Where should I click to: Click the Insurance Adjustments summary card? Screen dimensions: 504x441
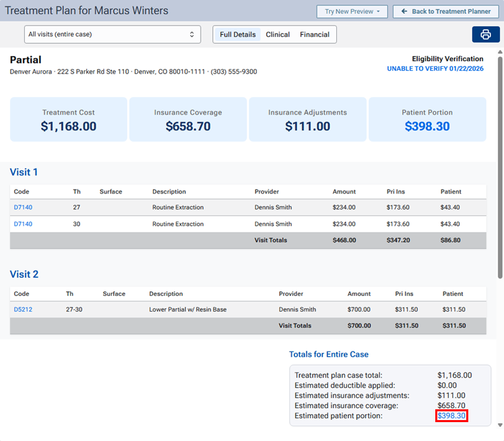tap(307, 119)
